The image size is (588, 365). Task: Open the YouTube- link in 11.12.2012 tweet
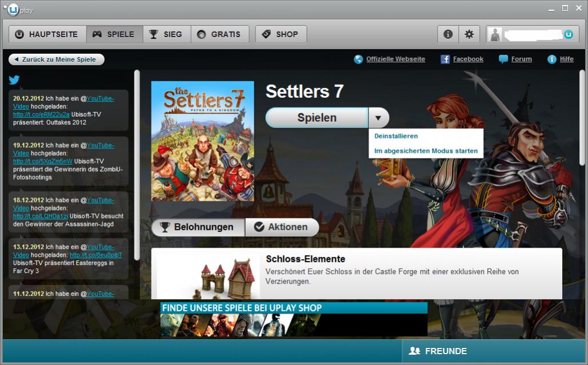tap(101, 293)
